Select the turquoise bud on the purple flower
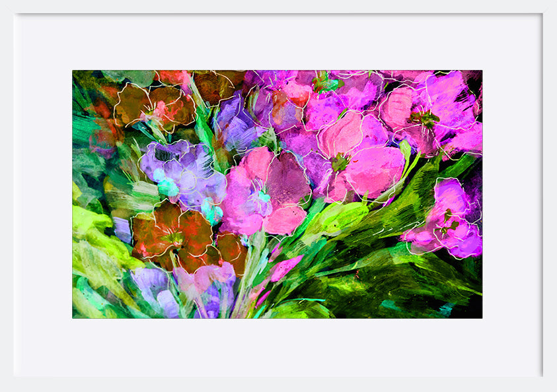Viewport: 557px width, 392px height. click(165, 185)
